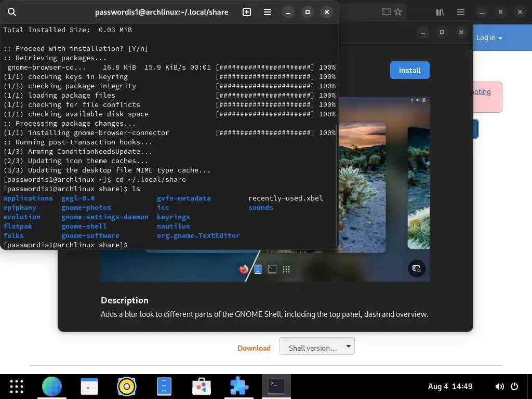The image size is (532, 399).
Task: Click the 'gvfs-metadata' directory name
Action: 183,198
